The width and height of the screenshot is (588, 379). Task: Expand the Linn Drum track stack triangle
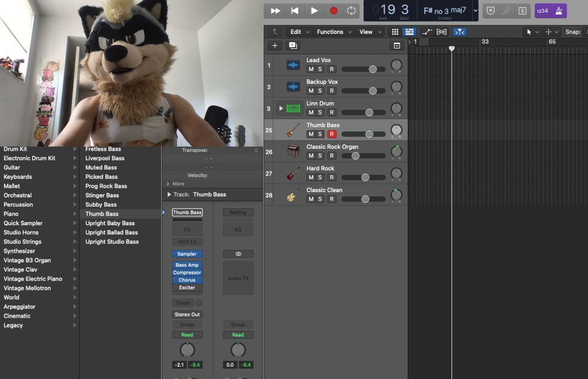tap(281, 108)
